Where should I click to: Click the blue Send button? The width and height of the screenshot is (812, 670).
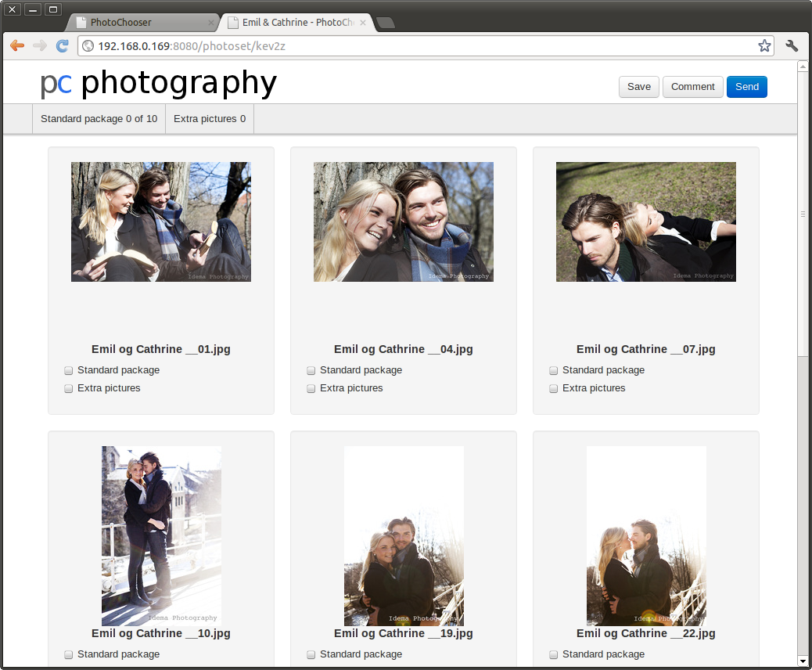[x=746, y=87]
